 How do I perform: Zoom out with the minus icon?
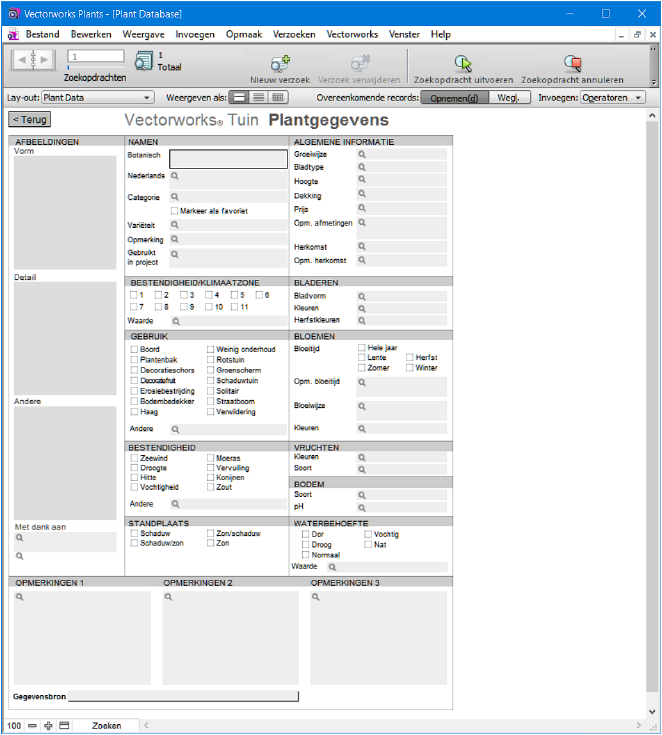pyautogui.click(x=32, y=725)
